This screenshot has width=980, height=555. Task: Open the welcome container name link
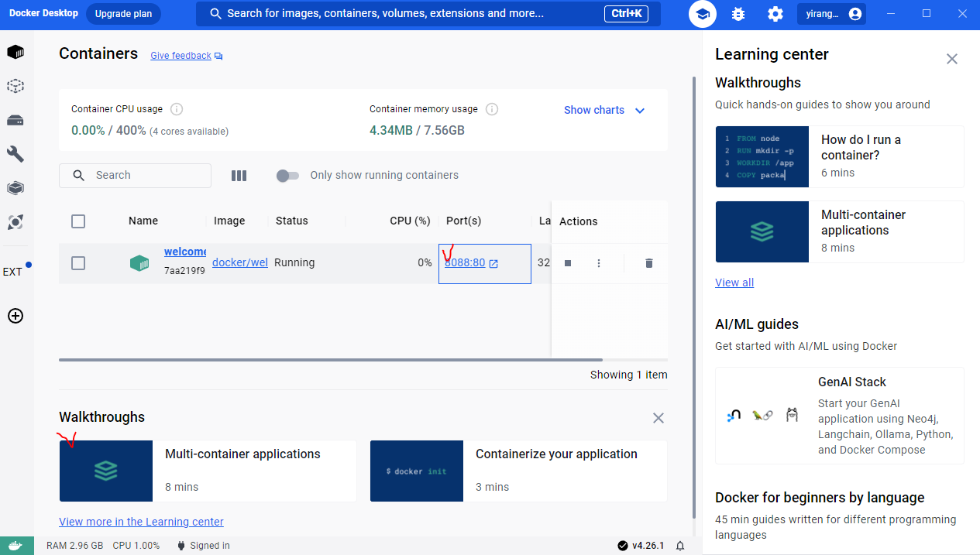(x=185, y=252)
